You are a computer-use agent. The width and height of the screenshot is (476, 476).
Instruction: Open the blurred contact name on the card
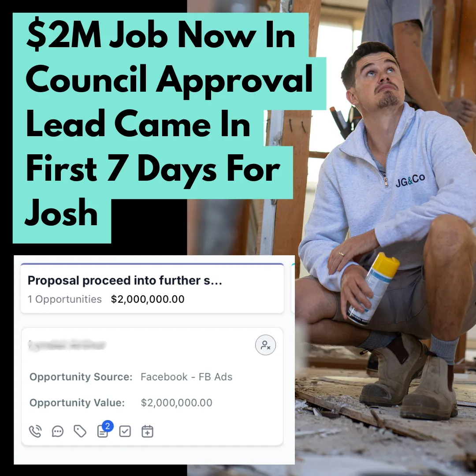pyautogui.click(x=67, y=346)
